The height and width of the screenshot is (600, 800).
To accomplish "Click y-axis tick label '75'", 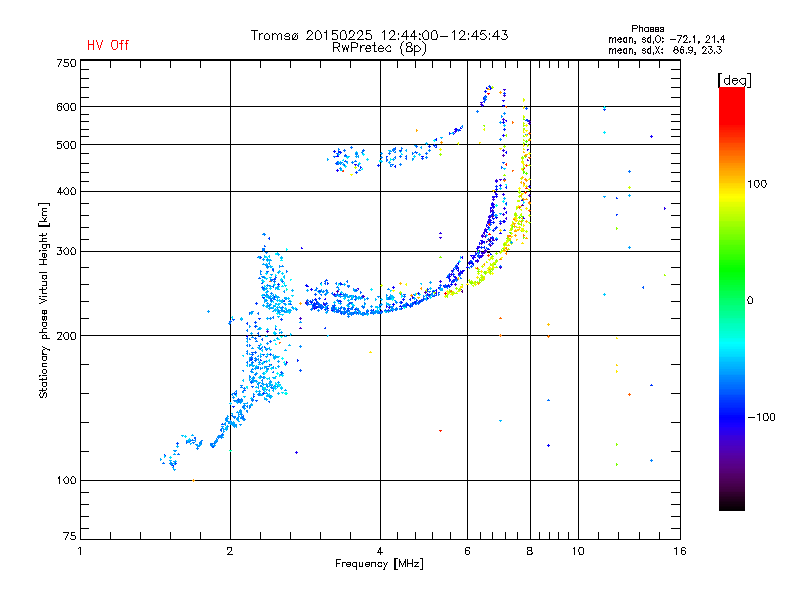I will click(70, 536).
